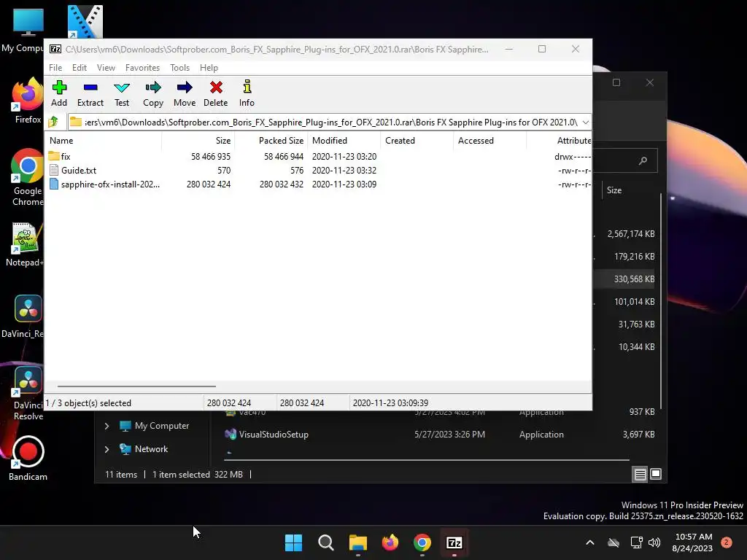
Task: Expand My Computer in Explorer tree
Action: pos(107,426)
